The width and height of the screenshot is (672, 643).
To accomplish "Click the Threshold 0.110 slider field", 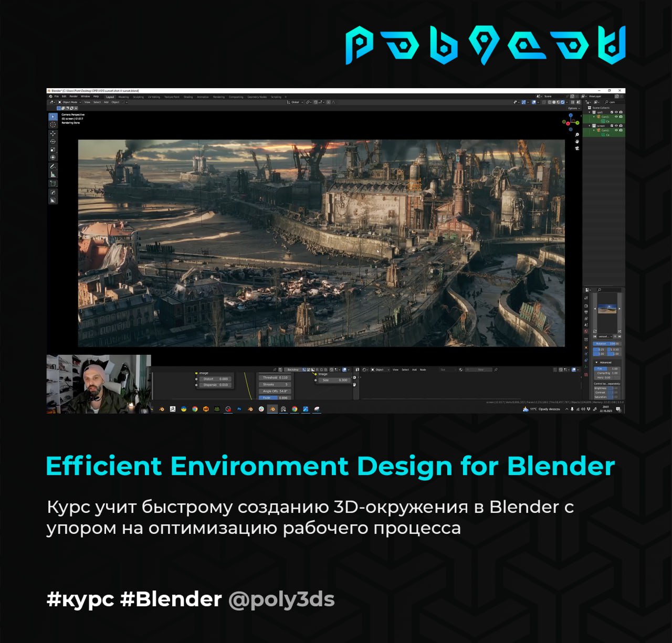I will point(275,377).
